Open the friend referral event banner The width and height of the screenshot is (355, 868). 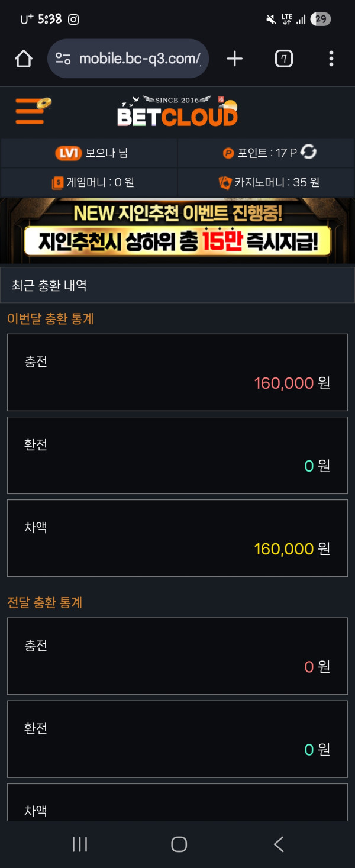pyautogui.click(x=177, y=231)
